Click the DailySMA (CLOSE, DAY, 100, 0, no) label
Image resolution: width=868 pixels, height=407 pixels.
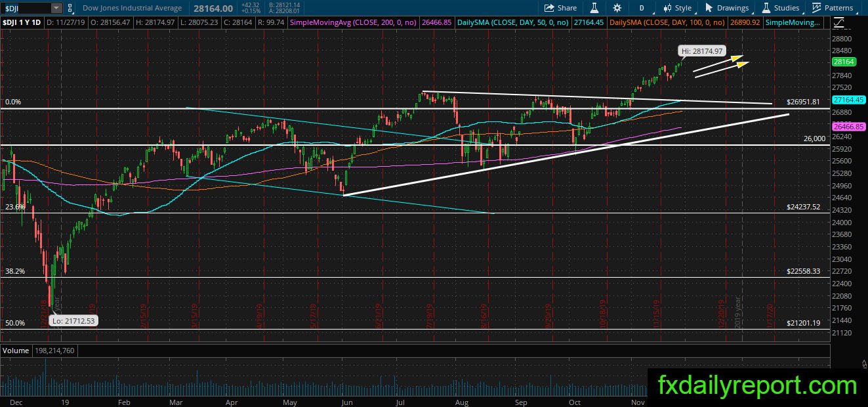coord(667,22)
